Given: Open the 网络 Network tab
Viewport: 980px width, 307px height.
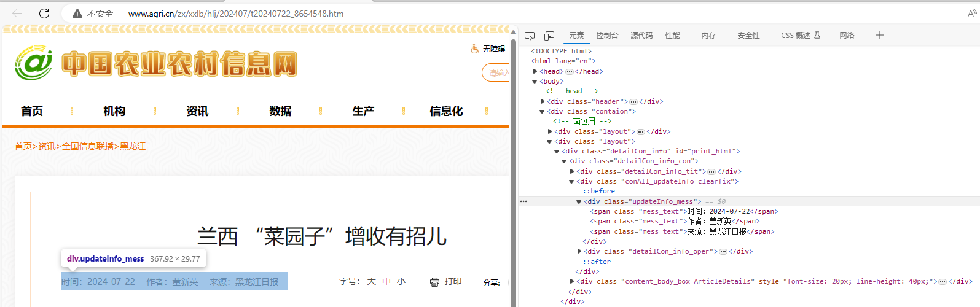Looking at the screenshot, I should click(847, 36).
